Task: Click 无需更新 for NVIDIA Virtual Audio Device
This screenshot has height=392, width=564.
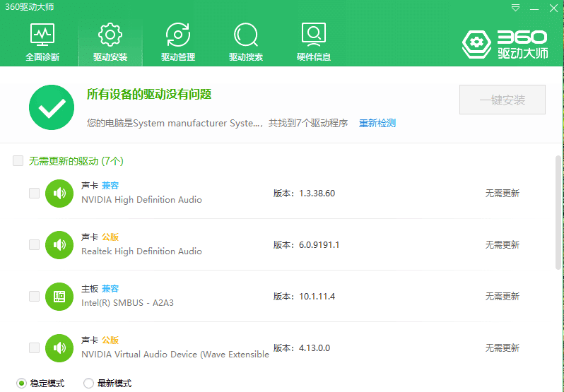Action: (503, 348)
